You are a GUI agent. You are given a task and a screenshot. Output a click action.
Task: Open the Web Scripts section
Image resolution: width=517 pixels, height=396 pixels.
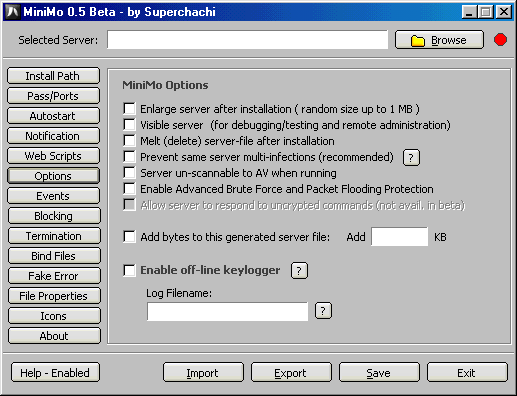pos(53,156)
